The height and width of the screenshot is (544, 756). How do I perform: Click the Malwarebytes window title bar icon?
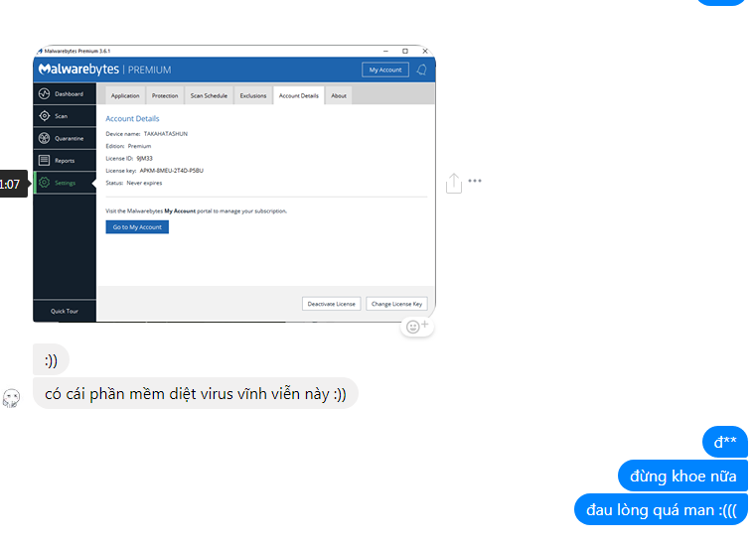click(40, 51)
